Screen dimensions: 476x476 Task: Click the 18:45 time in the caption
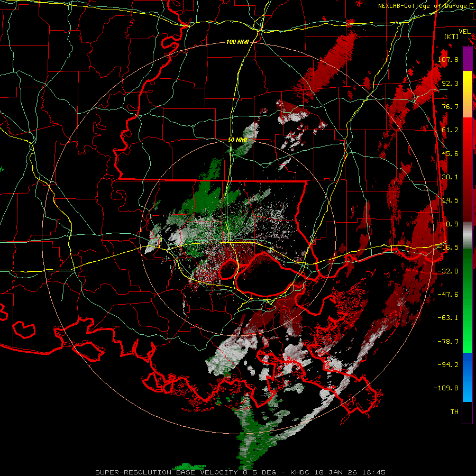374,472
